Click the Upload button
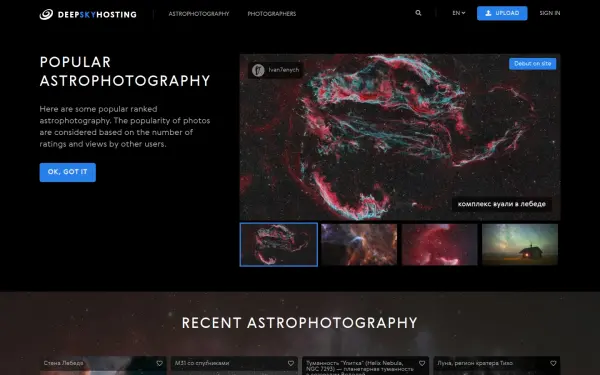Image resolution: width=600 pixels, height=375 pixels. coord(502,13)
